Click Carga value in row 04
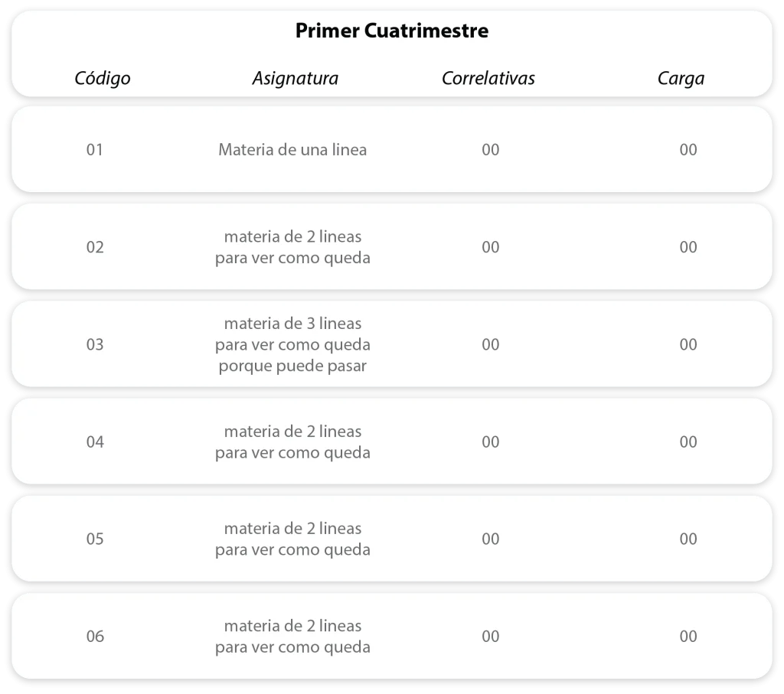The image size is (784, 694). pos(688,441)
